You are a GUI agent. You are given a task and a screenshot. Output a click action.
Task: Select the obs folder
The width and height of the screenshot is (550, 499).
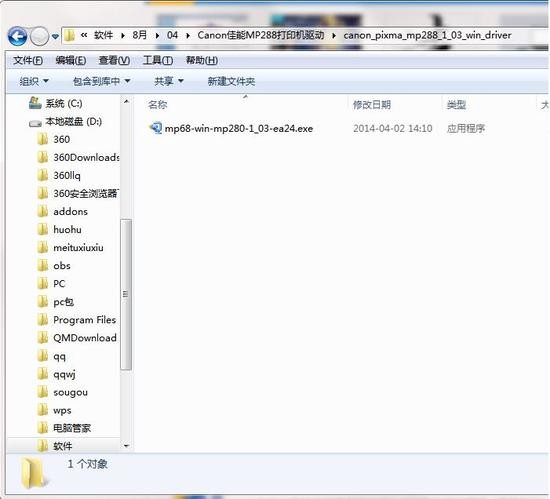tap(62, 266)
